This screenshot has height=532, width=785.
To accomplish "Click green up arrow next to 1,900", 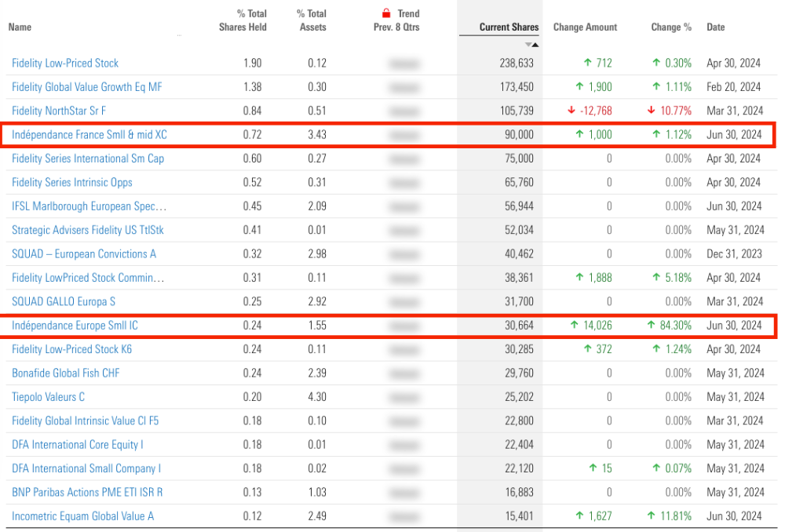I will coord(586,87).
